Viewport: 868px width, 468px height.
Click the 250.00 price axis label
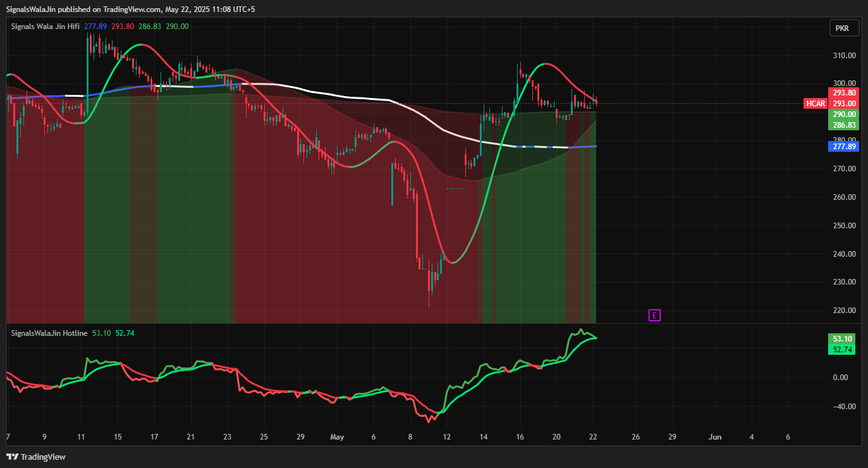coord(845,226)
